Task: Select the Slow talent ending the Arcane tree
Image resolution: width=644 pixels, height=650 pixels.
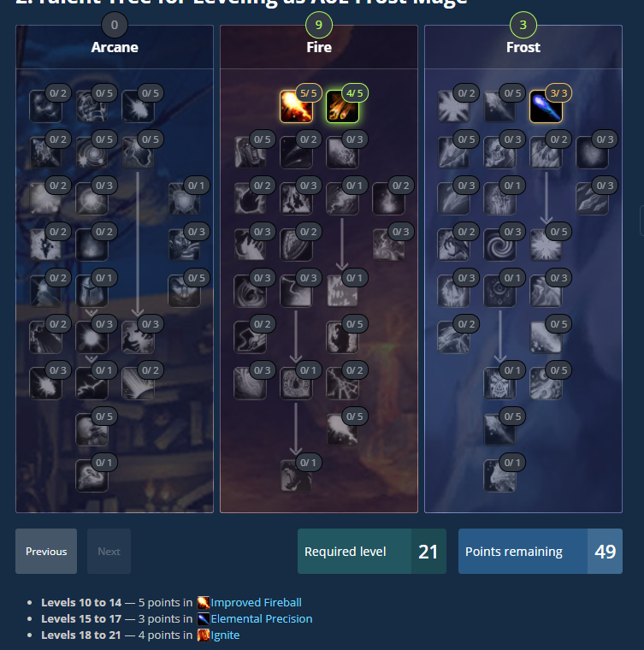Action: click(x=92, y=476)
